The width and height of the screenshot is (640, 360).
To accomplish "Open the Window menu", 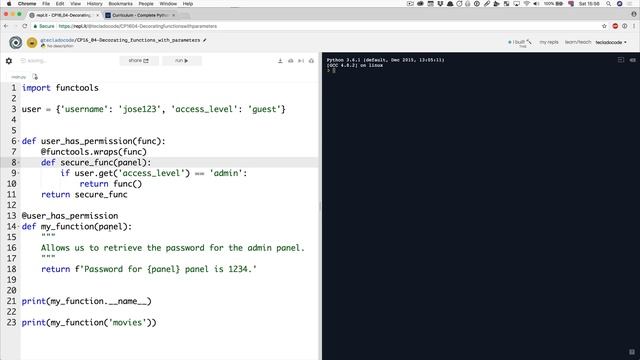I will click(168, 4).
